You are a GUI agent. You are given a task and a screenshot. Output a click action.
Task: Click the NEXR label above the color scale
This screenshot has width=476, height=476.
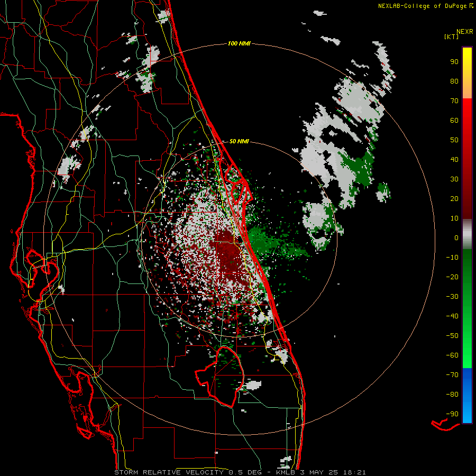point(465,32)
